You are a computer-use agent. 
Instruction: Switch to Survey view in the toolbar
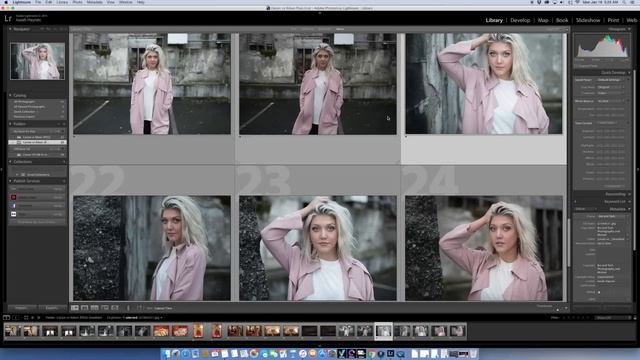[105, 308]
